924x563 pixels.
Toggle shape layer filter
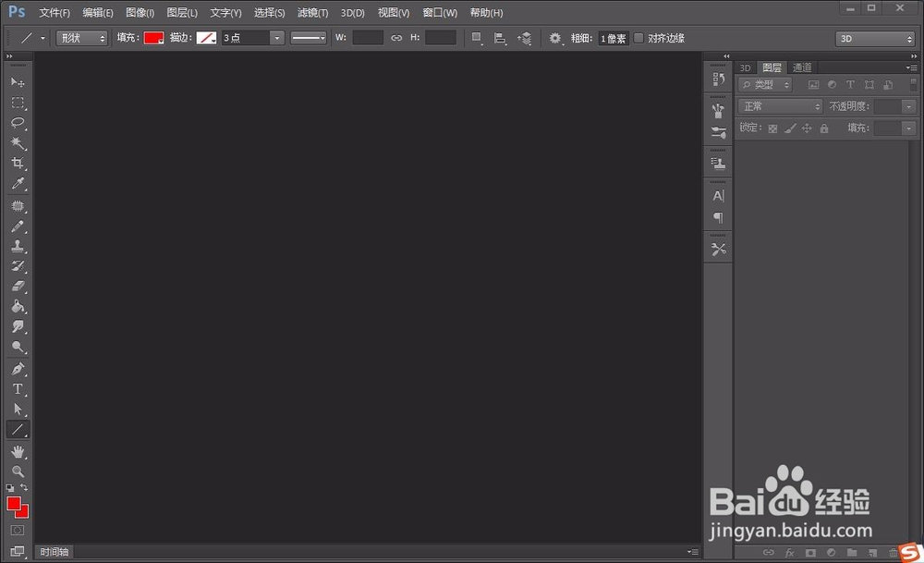[x=869, y=85]
